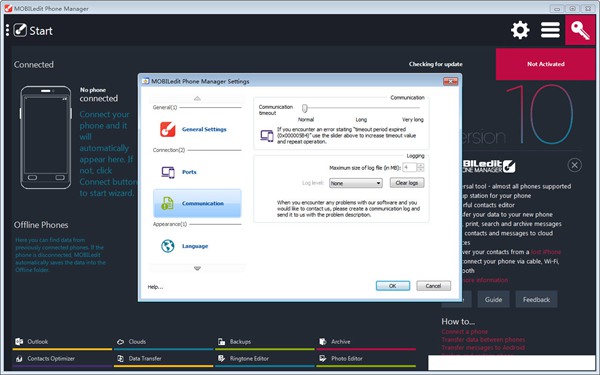
Task: Click the Start logo icon
Action: pos(20,30)
